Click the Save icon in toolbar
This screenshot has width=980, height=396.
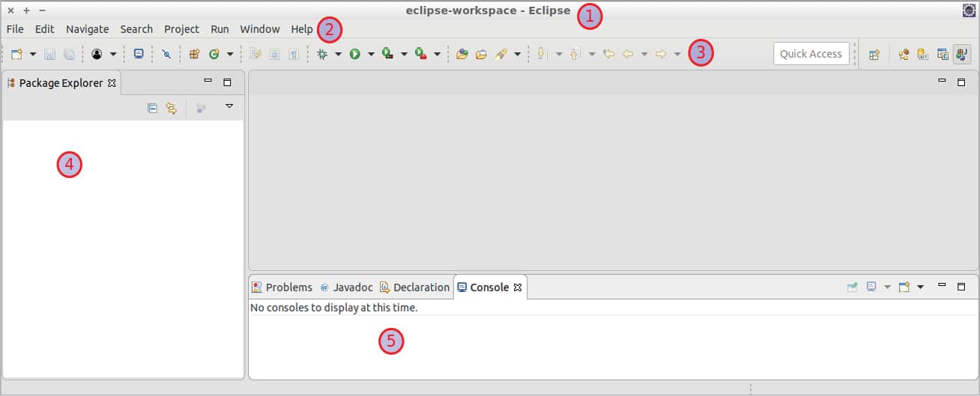[49, 54]
